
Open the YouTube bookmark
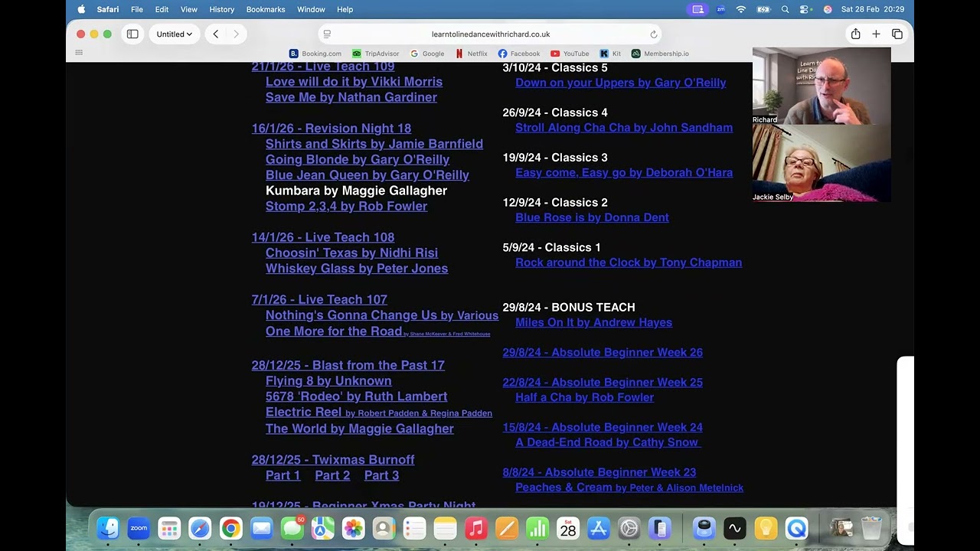coord(570,54)
